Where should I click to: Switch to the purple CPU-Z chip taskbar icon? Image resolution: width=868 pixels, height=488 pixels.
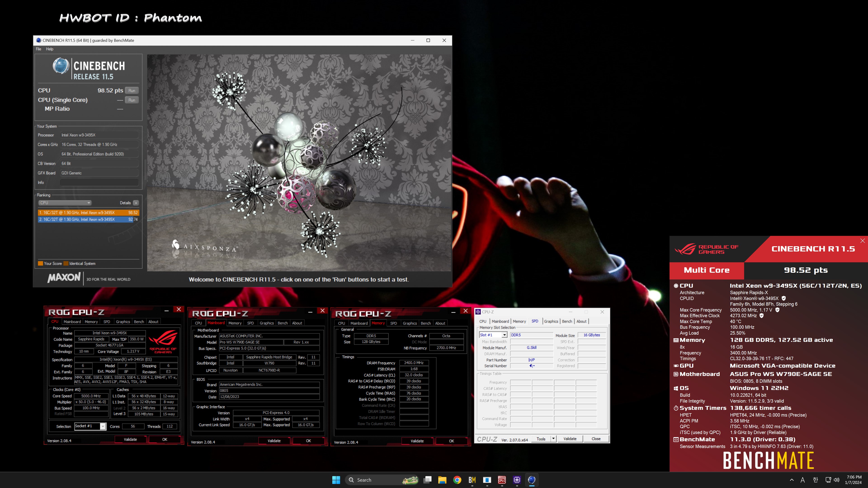coord(517,480)
